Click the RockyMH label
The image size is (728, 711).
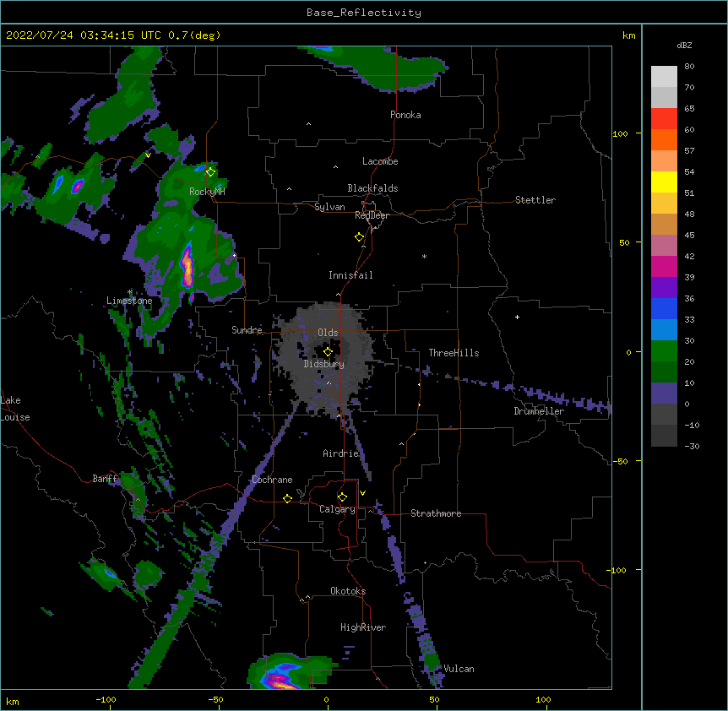pos(207,192)
